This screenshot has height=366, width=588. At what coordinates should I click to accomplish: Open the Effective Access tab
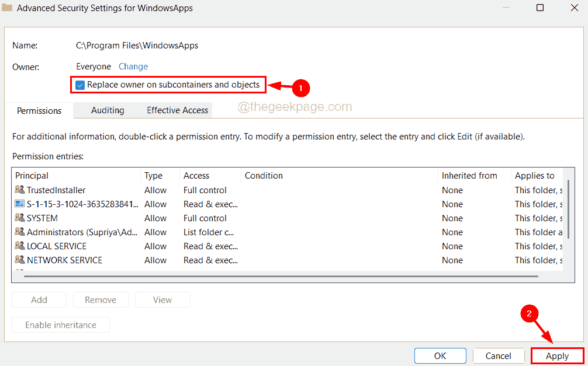tap(177, 110)
